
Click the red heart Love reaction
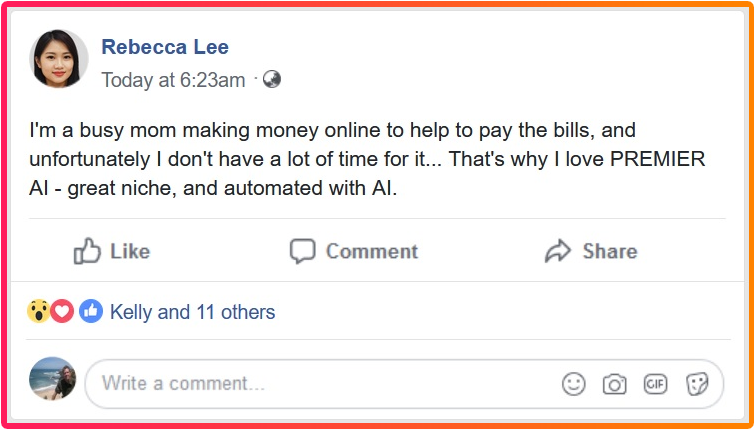pyautogui.click(x=62, y=312)
